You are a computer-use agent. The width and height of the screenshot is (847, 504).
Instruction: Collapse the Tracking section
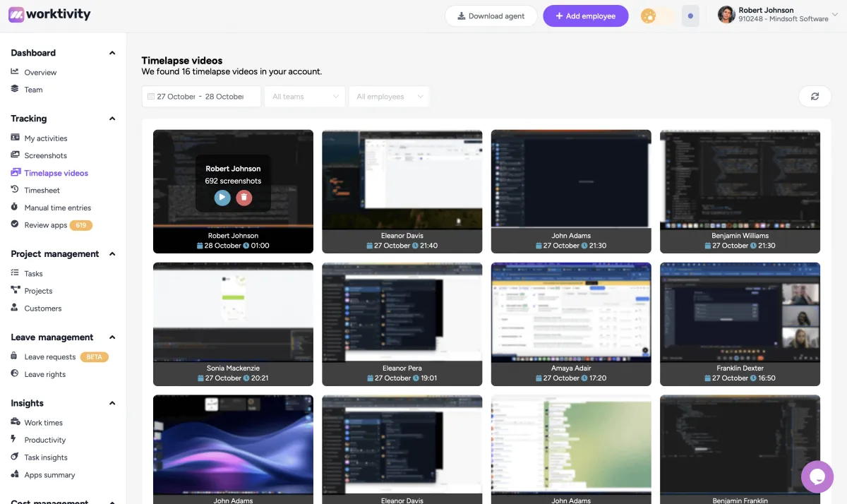[112, 119]
